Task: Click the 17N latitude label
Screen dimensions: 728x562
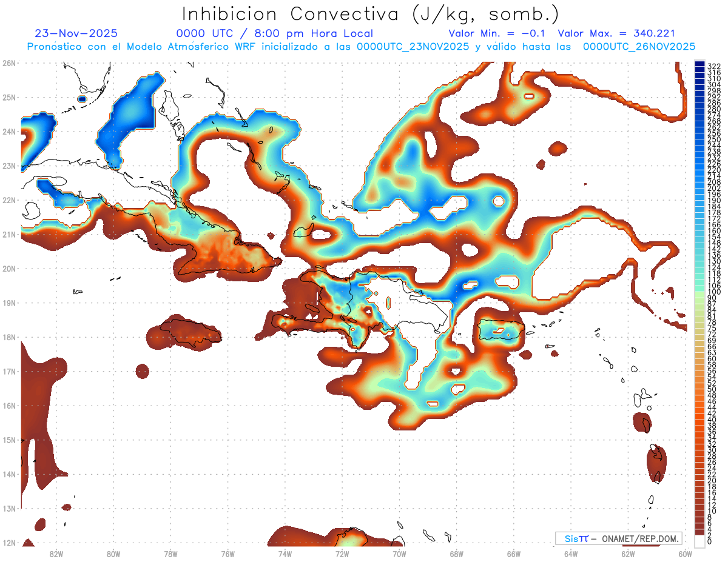Action: click(9, 371)
